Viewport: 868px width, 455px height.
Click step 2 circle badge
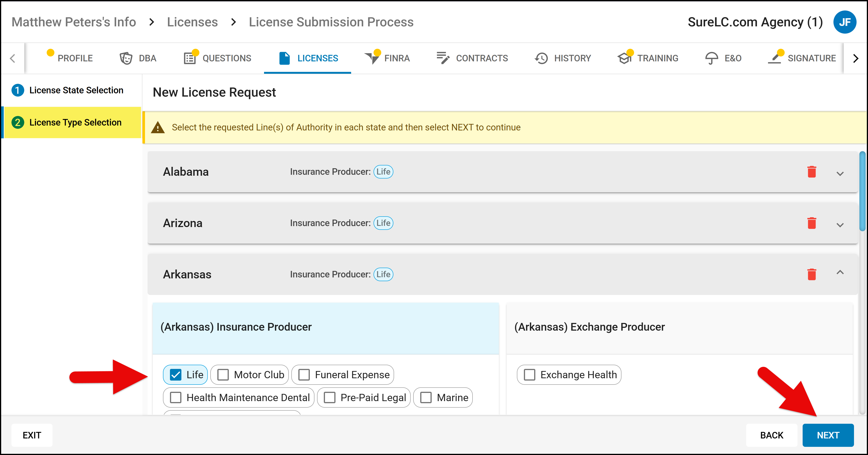point(18,122)
